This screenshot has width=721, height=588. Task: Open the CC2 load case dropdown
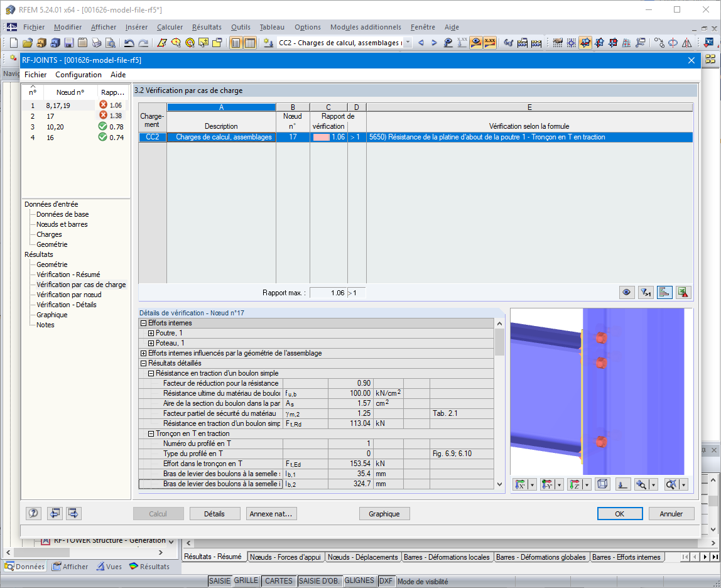click(408, 43)
